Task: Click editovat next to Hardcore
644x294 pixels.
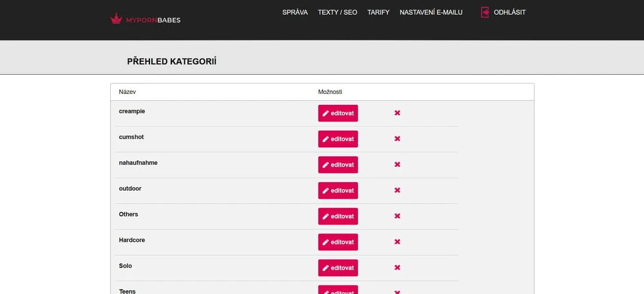Action: 338,242
